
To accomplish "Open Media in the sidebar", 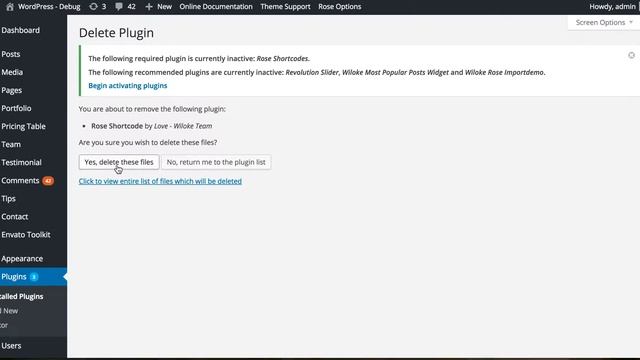I will tap(12, 72).
